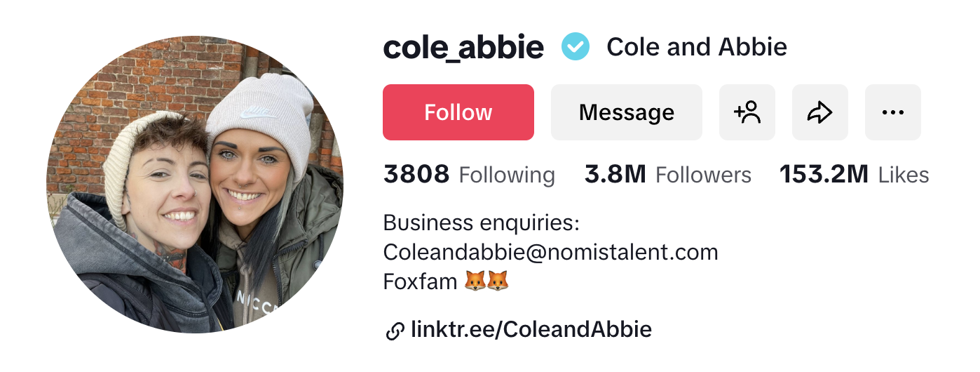This screenshot has width=980, height=372.
Task: Click the blue verified checkmark badge
Action: click(x=576, y=47)
